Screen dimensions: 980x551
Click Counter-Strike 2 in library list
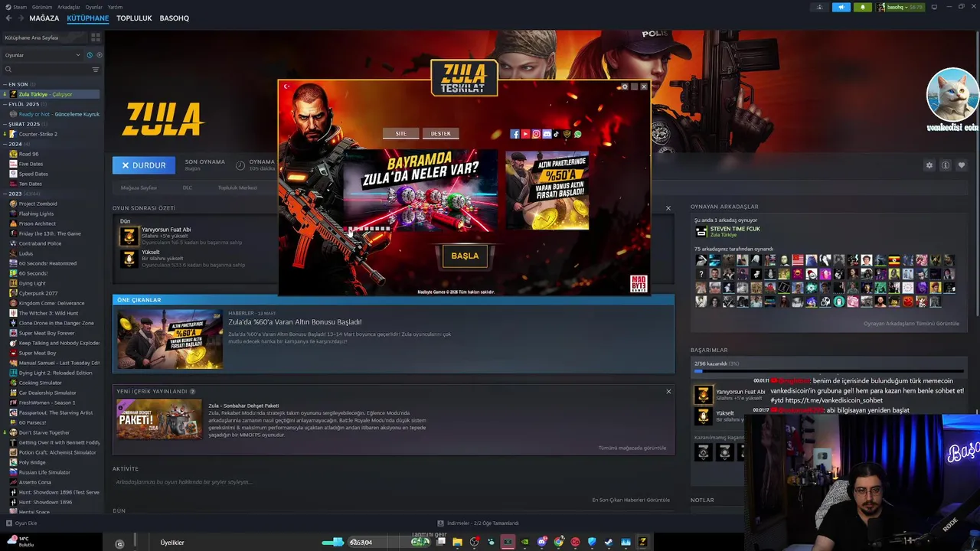tap(38, 134)
